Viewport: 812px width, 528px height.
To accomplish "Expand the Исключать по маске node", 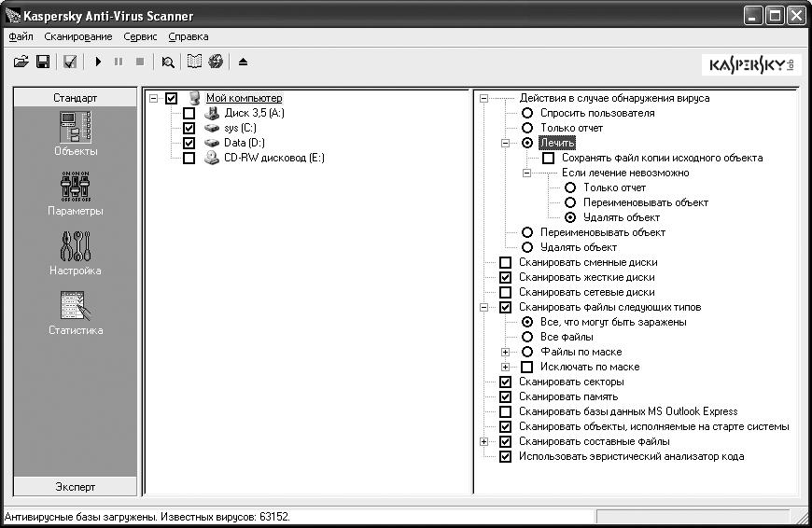I will 506,368.
